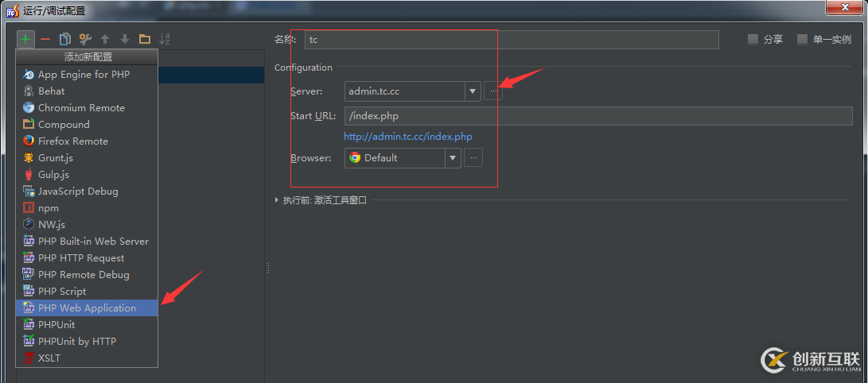The width and height of the screenshot is (868, 383).
Task: Click the PhpStorm icon in title bar
Action: tap(12, 10)
